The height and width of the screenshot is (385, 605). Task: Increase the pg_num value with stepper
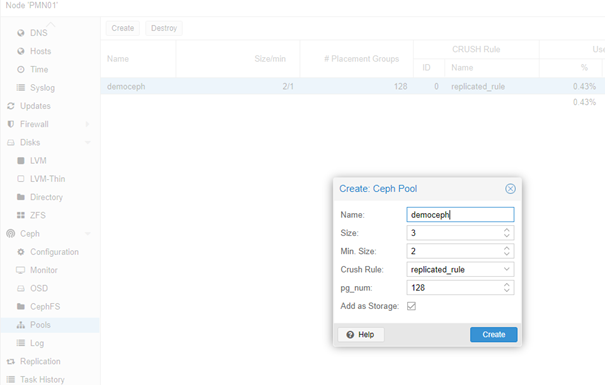[507, 285]
